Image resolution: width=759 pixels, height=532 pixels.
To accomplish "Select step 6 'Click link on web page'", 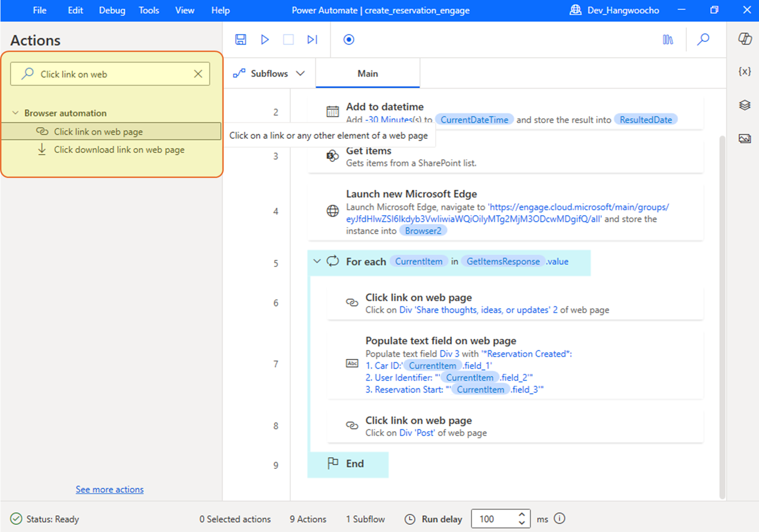I will pos(515,303).
